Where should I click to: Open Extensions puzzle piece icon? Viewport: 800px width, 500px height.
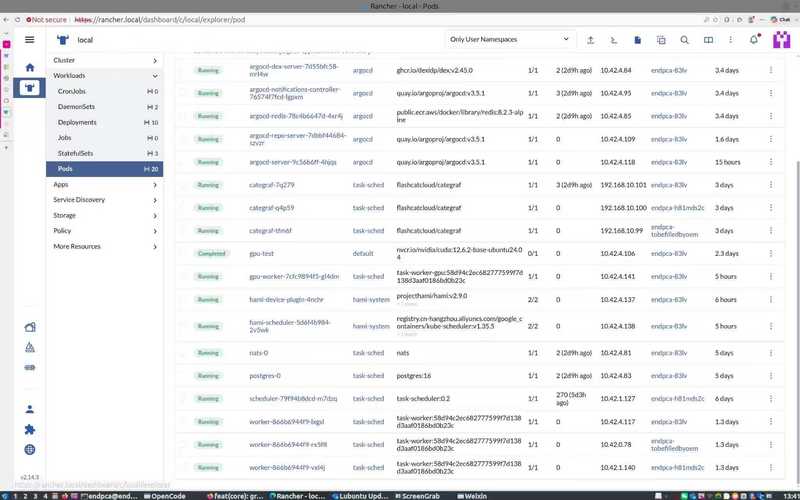30,430
